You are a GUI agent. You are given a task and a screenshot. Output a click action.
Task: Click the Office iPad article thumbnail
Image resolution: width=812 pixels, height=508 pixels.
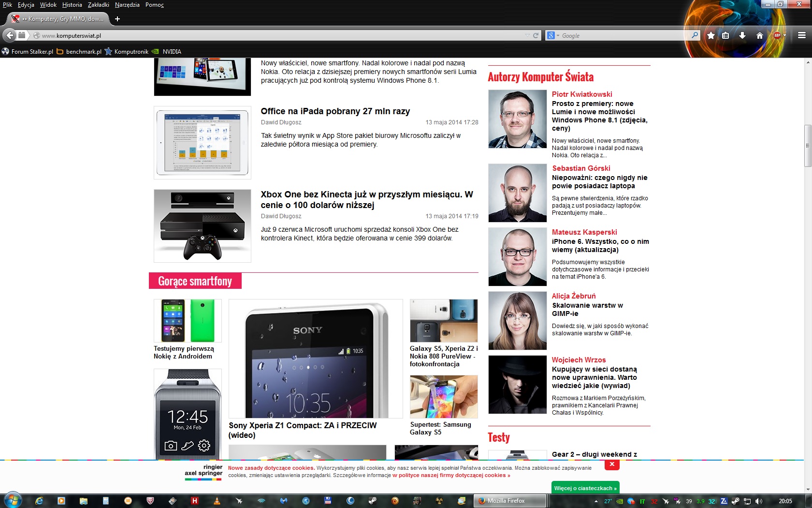pos(203,143)
